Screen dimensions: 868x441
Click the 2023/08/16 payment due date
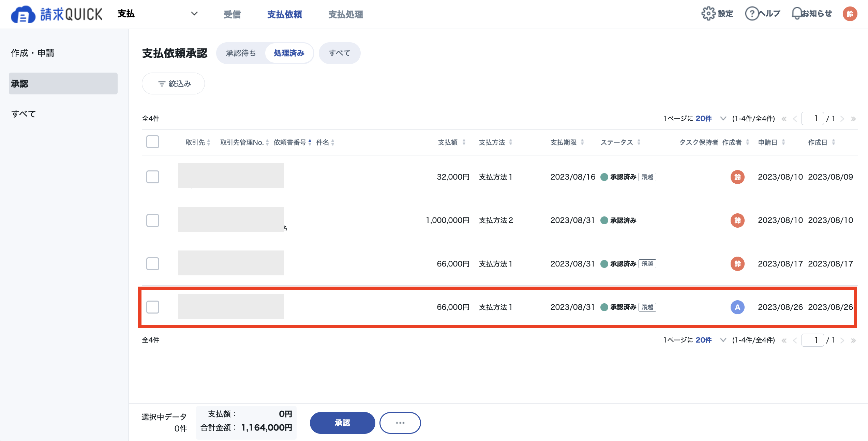573,177
